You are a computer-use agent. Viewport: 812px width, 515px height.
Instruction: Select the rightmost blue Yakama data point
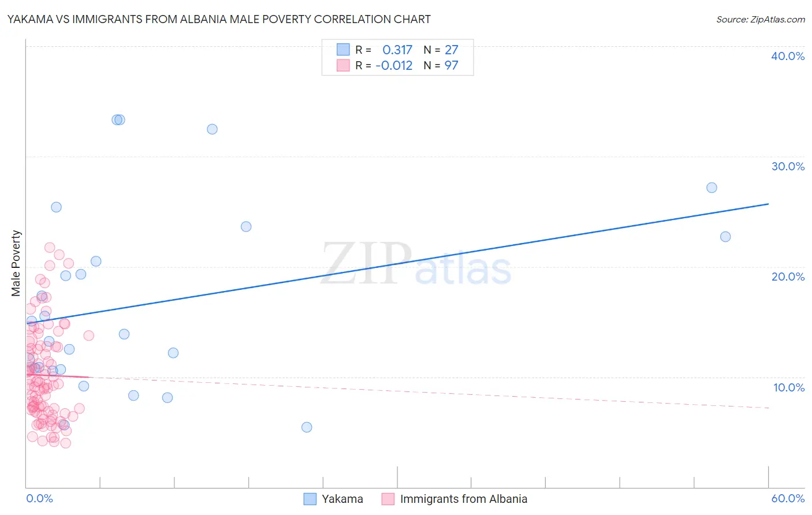point(725,237)
